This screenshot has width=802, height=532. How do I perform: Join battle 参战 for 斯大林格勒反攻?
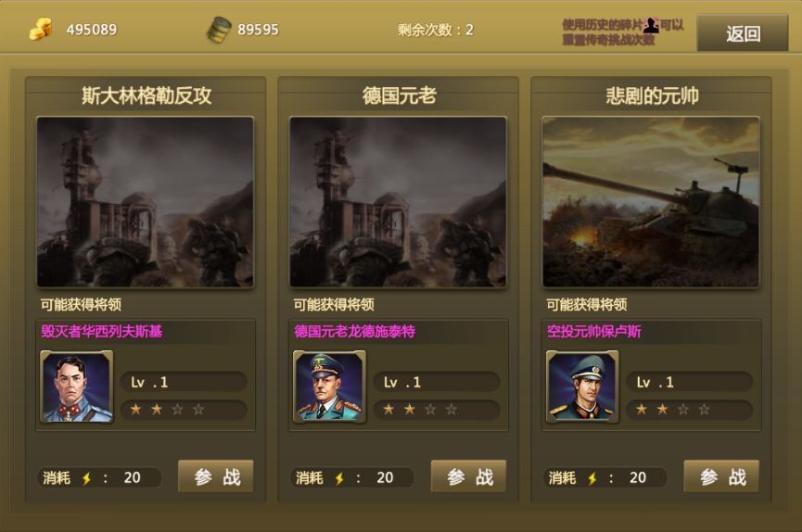[x=216, y=476]
